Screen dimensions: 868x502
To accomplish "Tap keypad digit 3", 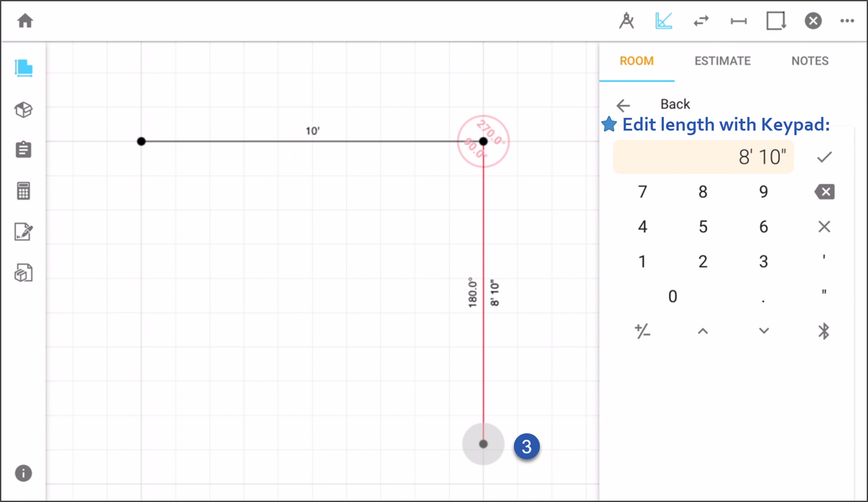I will (x=764, y=262).
